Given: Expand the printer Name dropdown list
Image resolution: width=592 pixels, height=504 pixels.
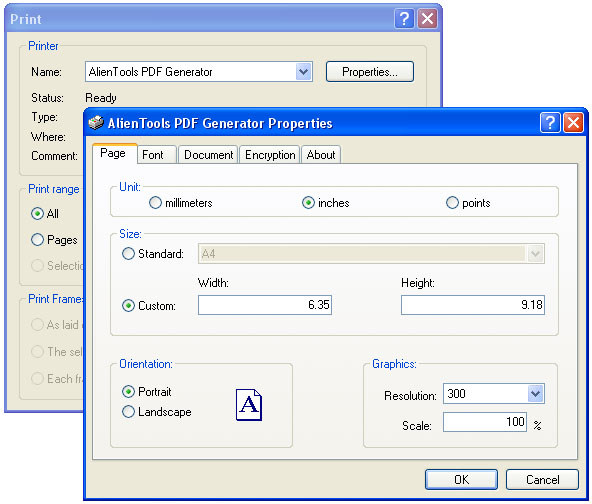Looking at the screenshot, I should pos(304,72).
